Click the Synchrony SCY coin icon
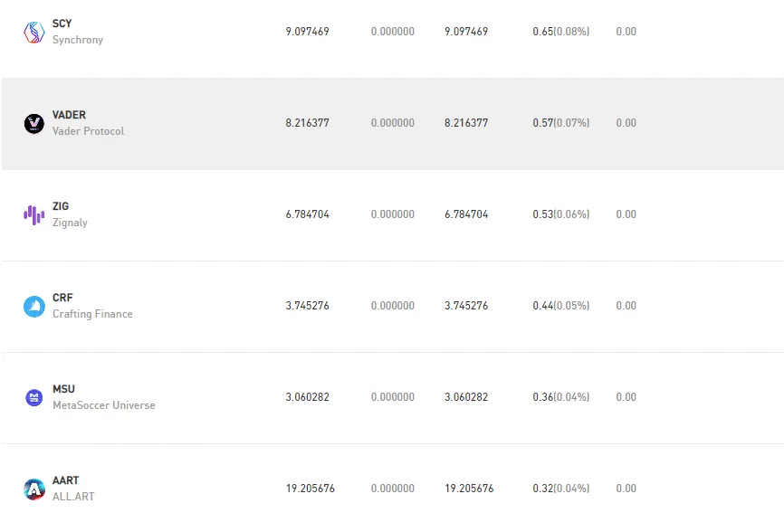Viewport: 784px width, 532px height. pyautogui.click(x=34, y=32)
